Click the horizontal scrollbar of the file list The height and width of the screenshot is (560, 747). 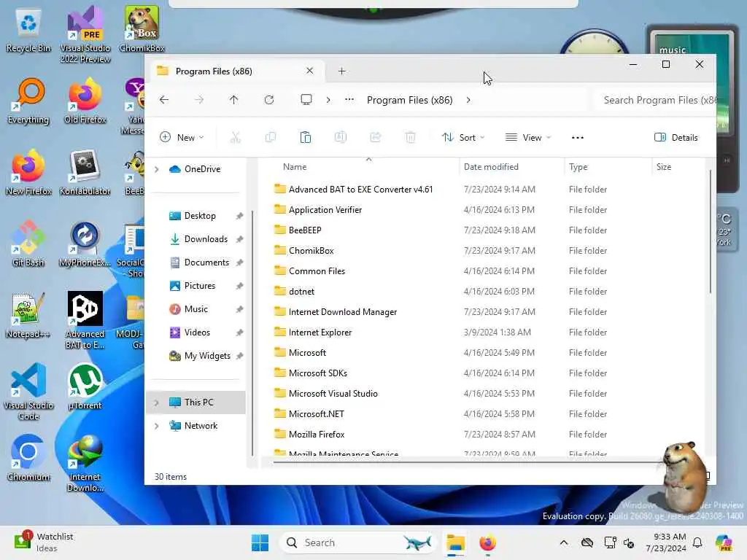[x=469, y=462]
